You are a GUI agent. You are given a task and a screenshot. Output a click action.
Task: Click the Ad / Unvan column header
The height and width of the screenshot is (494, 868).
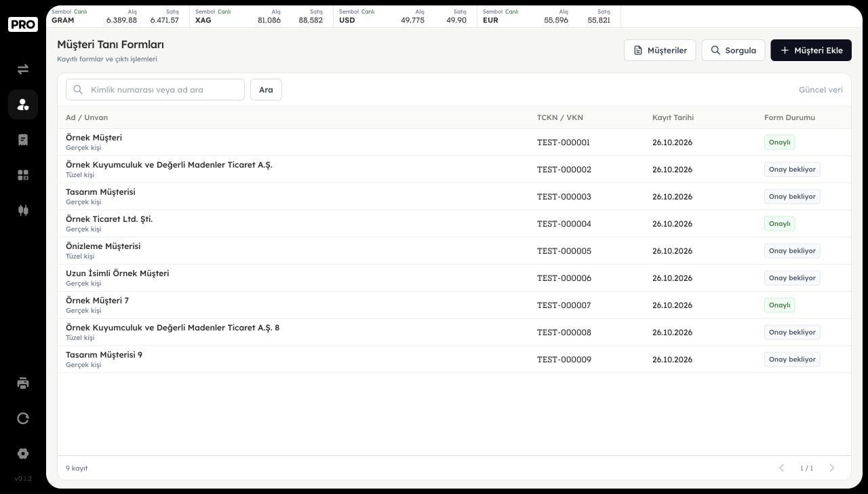pos(87,117)
